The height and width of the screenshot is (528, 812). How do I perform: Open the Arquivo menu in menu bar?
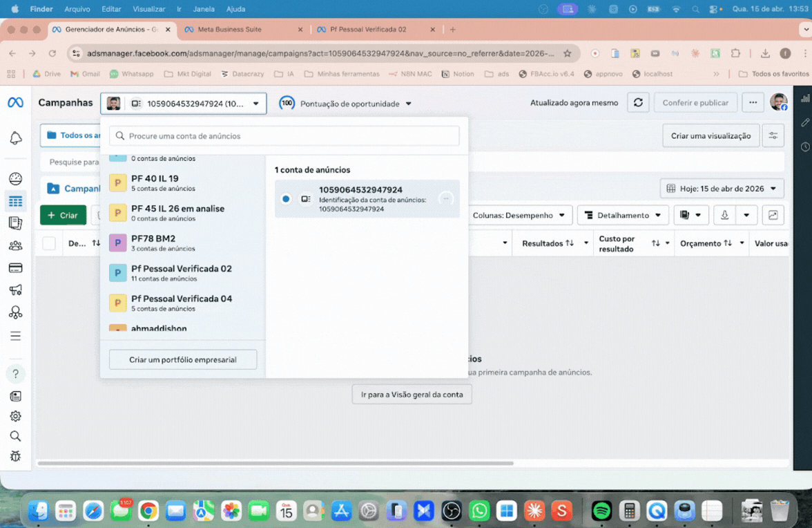(77, 9)
